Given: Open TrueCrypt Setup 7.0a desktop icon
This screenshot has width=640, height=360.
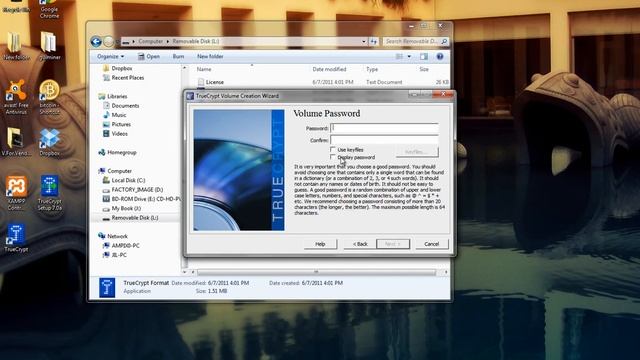Looking at the screenshot, I should (49, 193).
